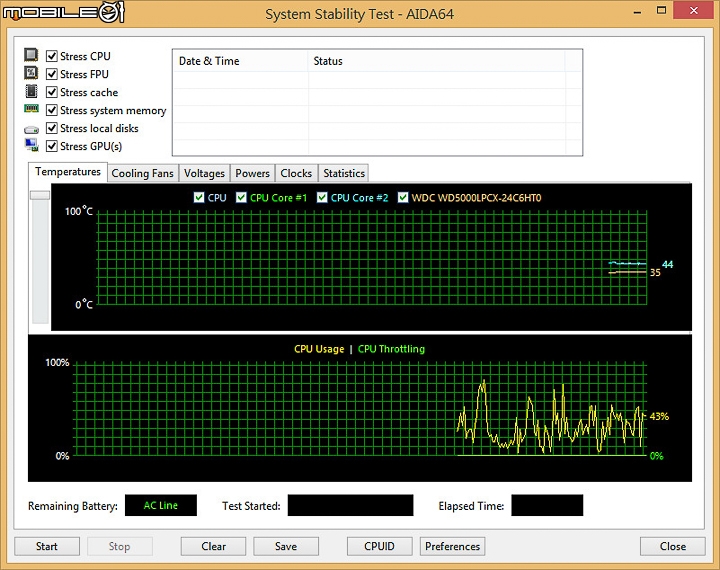View the Statistics tab
Screen dimensions: 720x570
pyautogui.click(x=344, y=173)
